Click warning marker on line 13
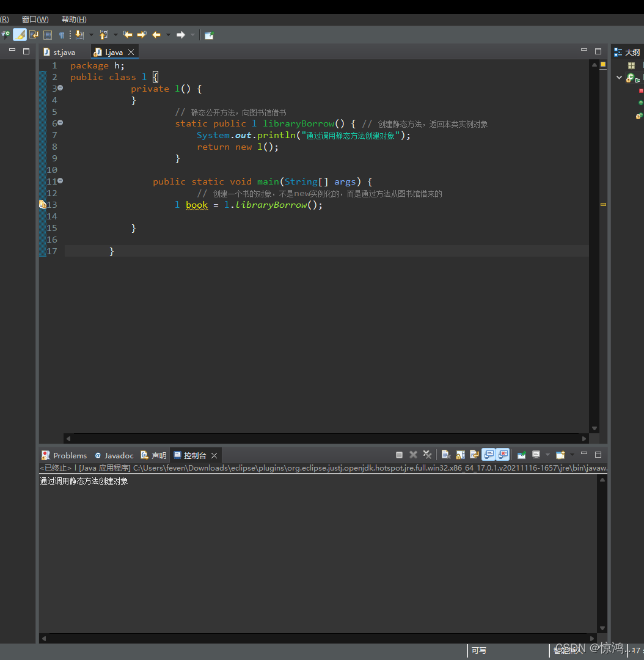Image resolution: width=644 pixels, height=660 pixels. click(x=42, y=205)
